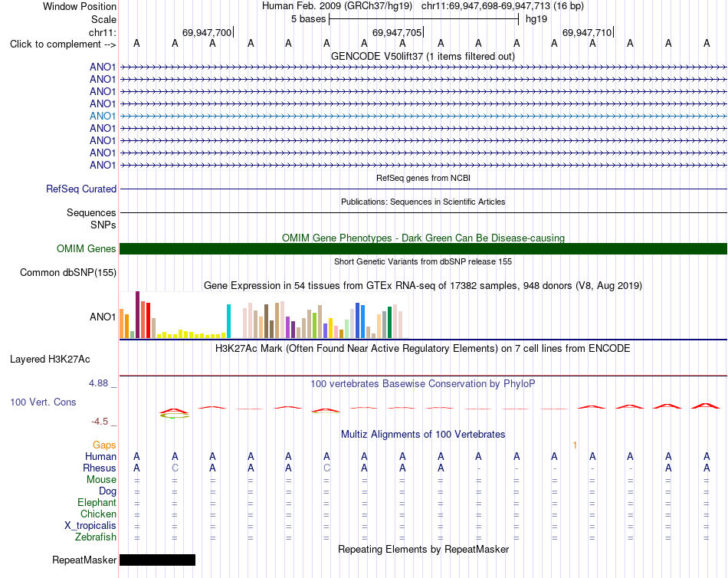Open Short Genetic Variants from dbSNP title
This screenshot has width=728, height=578.
[x=423, y=261]
